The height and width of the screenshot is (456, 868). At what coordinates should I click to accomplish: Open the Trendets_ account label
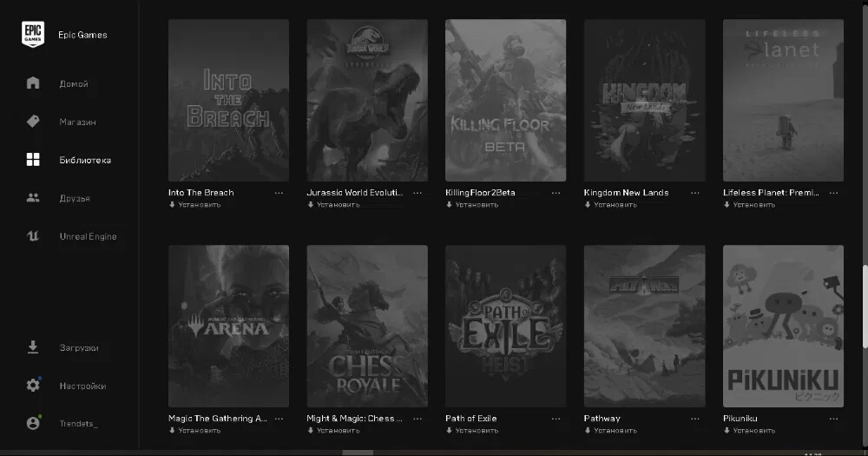tap(79, 423)
